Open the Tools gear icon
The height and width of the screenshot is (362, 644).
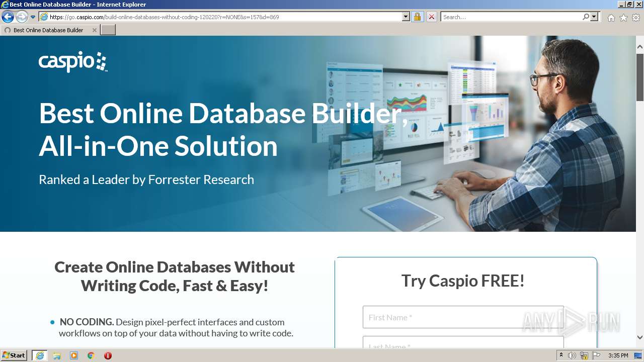[x=636, y=18]
